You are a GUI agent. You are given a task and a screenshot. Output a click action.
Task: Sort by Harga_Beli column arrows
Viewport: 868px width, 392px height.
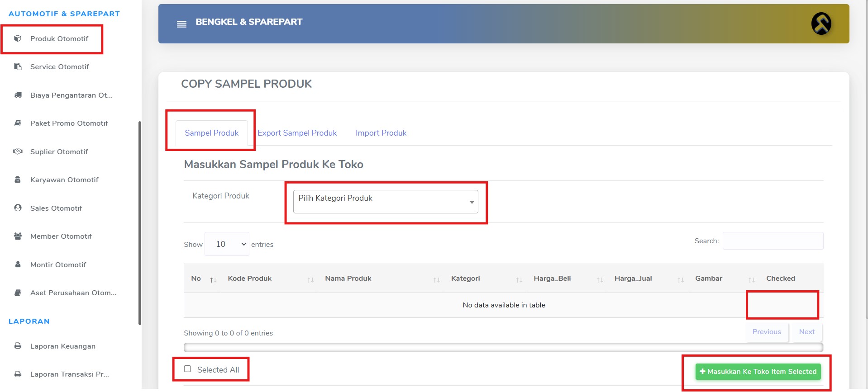coord(600,280)
